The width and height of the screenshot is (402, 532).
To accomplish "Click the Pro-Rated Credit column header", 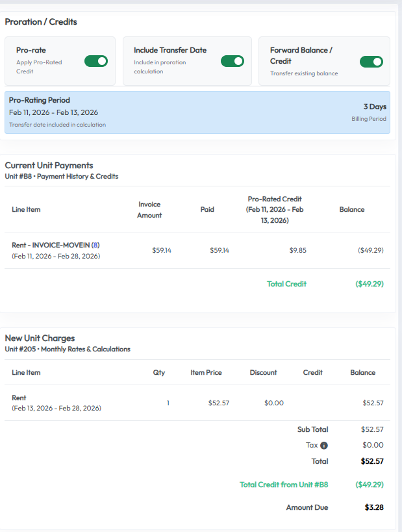I will coord(275,209).
